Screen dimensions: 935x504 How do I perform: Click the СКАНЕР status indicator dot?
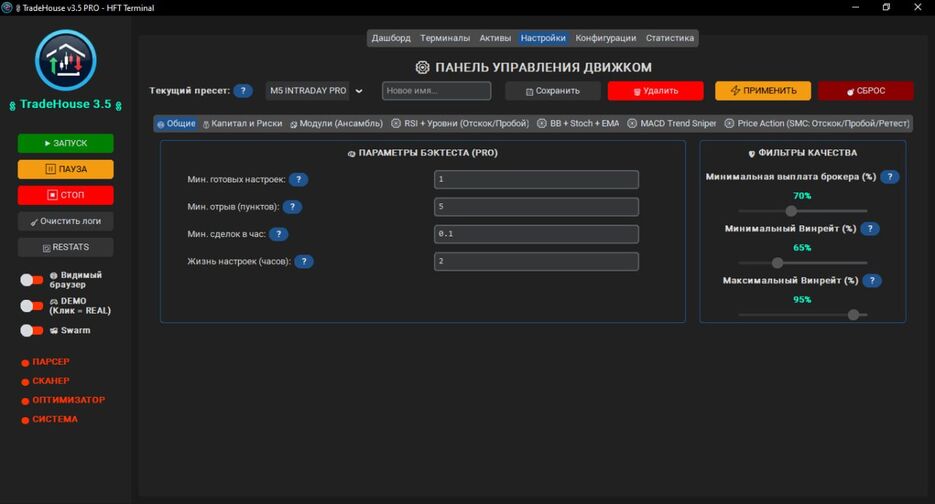coord(25,382)
